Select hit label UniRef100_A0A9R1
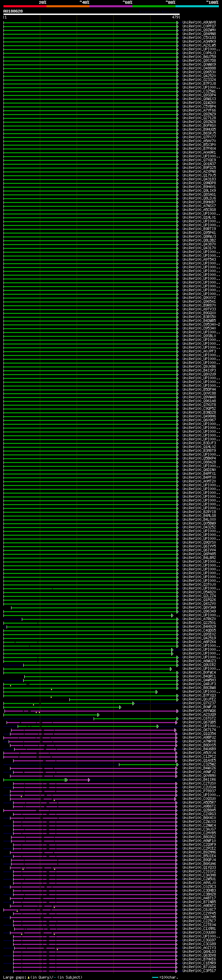Image resolution: width=222 pixels, height=980 pixels. [199, 153]
